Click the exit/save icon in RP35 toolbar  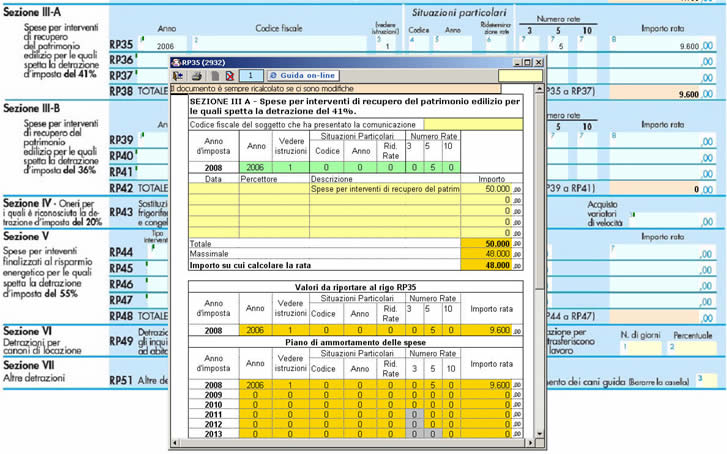[179, 75]
